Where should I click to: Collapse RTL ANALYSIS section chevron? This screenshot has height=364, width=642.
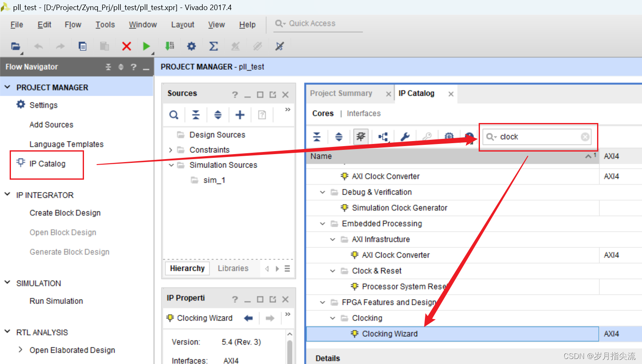7,332
